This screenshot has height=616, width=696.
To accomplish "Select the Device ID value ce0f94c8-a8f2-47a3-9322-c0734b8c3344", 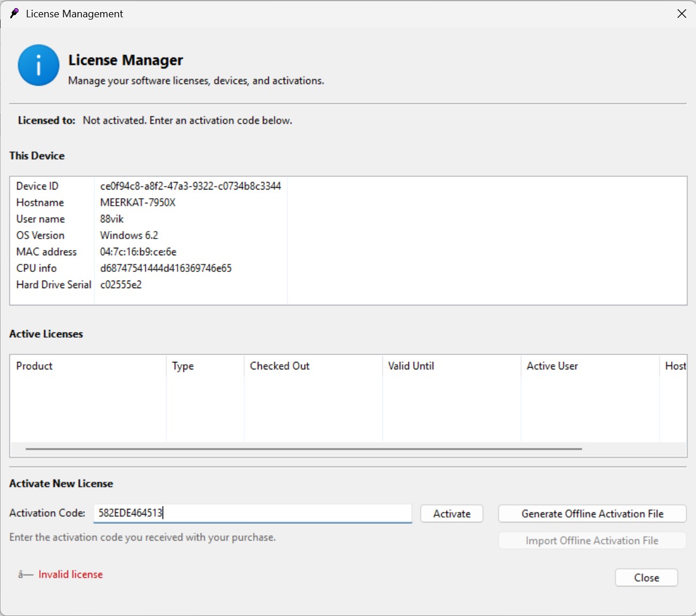I will 190,186.
